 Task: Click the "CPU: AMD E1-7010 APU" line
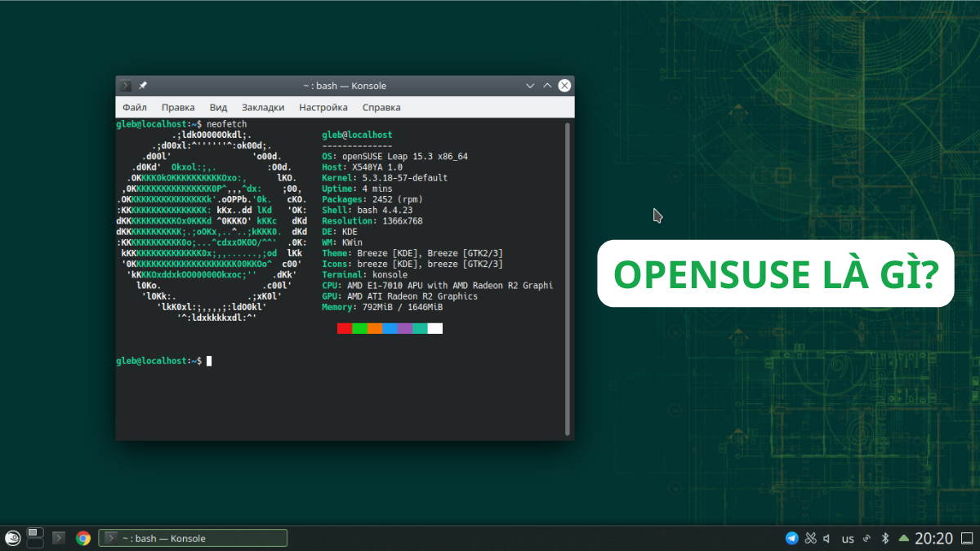pyautogui.click(x=438, y=286)
